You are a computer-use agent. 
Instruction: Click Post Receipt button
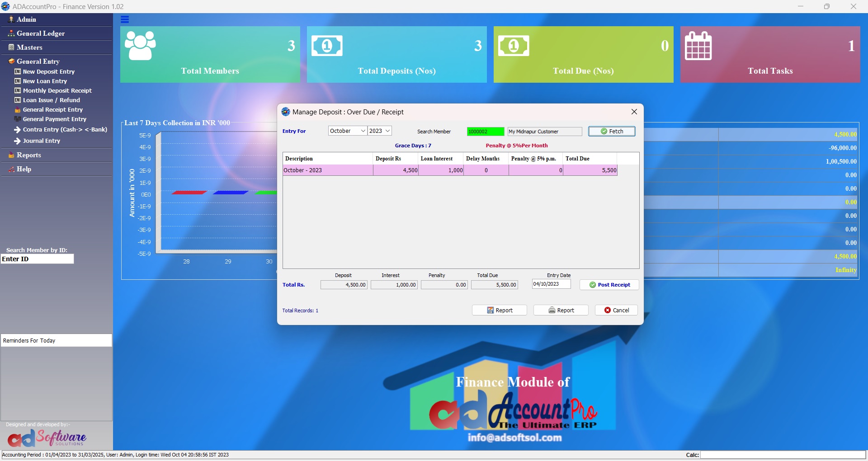pos(609,285)
